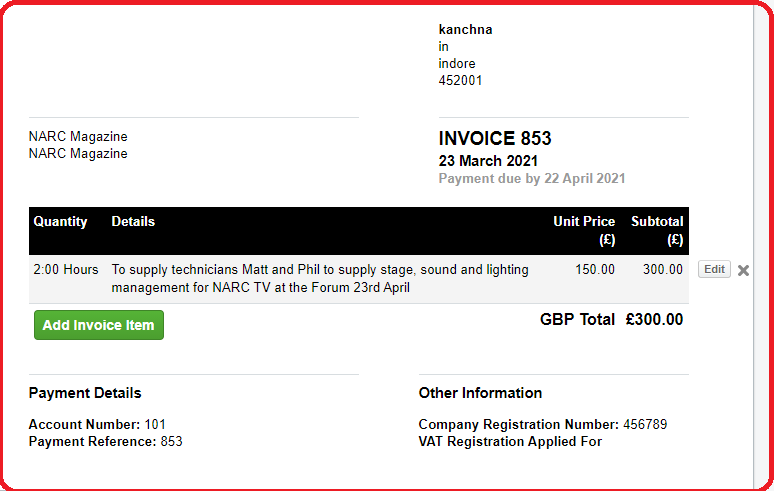Image resolution: width=774 pixels, height=491 pixels.
Task: Click the Account Number 101 line
Action: 97,424
